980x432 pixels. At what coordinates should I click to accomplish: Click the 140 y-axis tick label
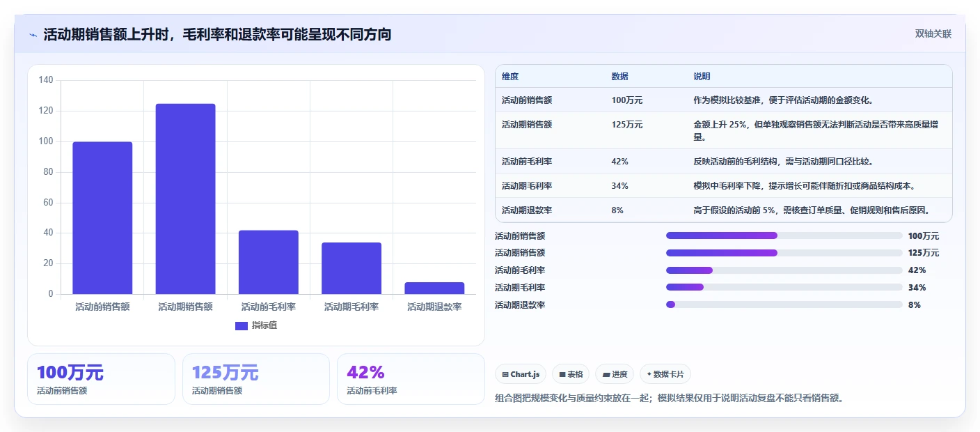click(x=46, y=80)
